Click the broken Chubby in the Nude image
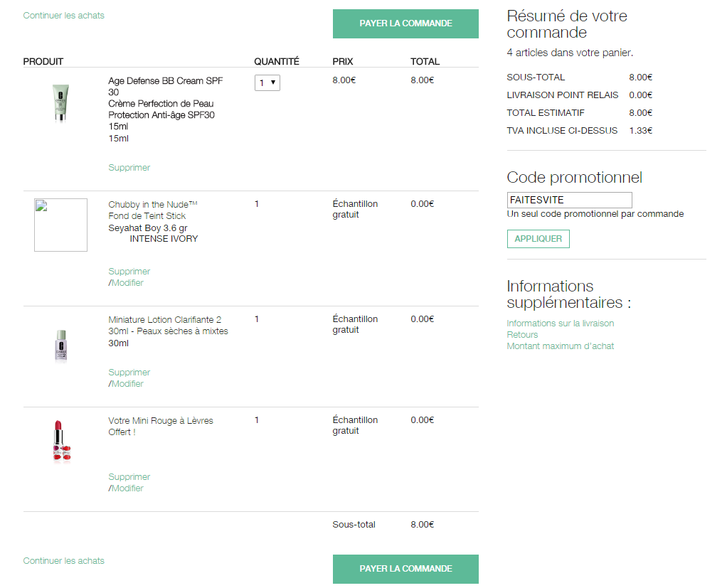727x588 pixels. (x=60, y=225)
